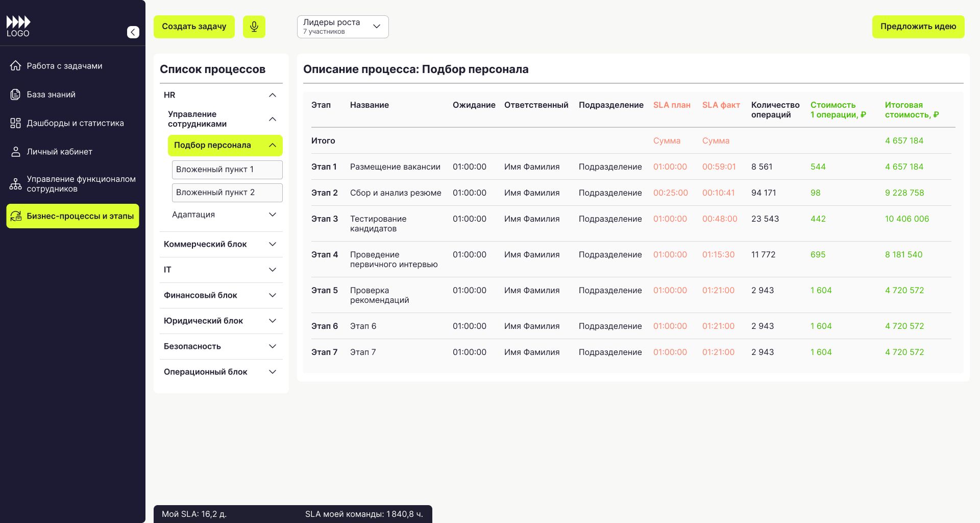Click the Бизнес-процессы и этапы icon

16,216
